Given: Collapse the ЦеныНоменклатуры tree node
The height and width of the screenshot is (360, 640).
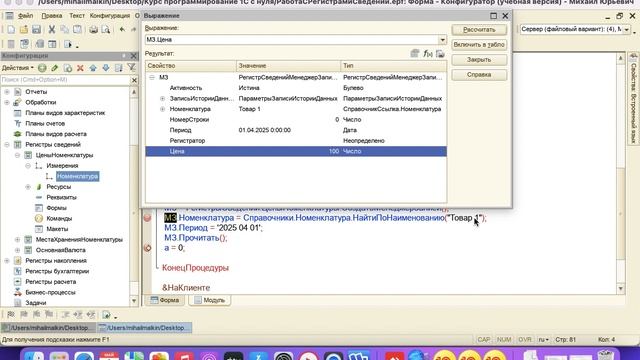Looking at the screenshot, I should pyautogui.click(x=18, y=155).
